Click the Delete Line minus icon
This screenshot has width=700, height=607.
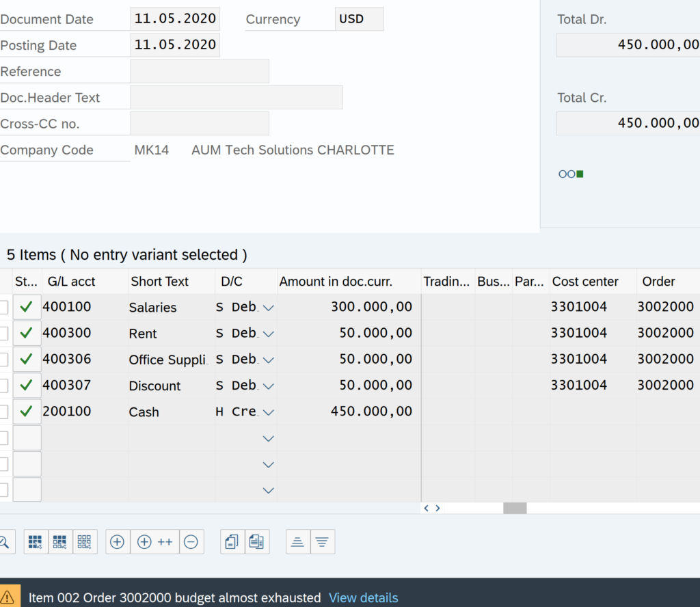coord(191,542)
